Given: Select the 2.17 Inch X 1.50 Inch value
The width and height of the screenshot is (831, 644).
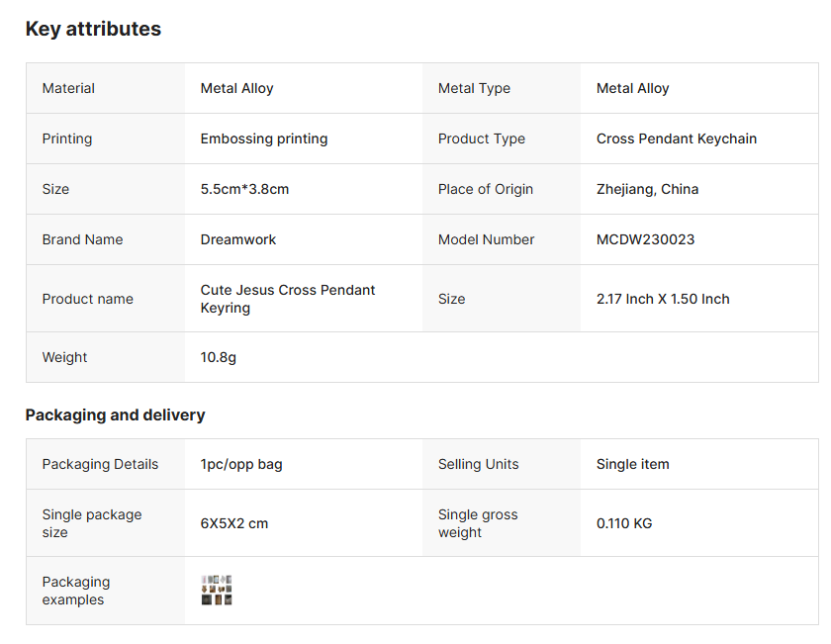Looking at the screenshot, I should click(663, 299).
